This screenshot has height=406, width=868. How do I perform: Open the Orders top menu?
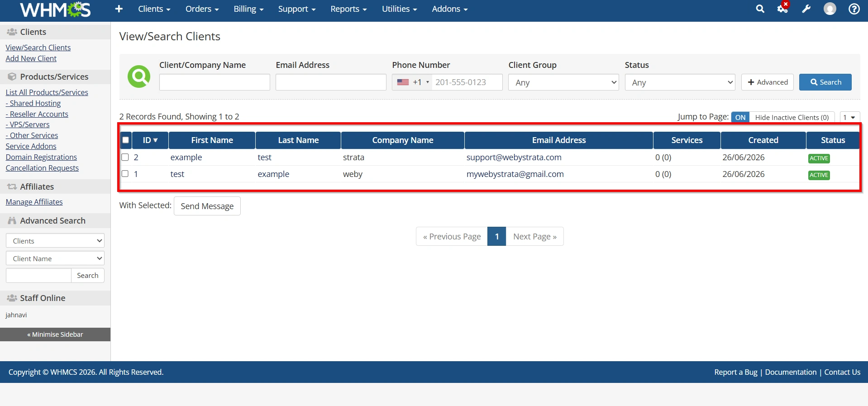(202, 9)
